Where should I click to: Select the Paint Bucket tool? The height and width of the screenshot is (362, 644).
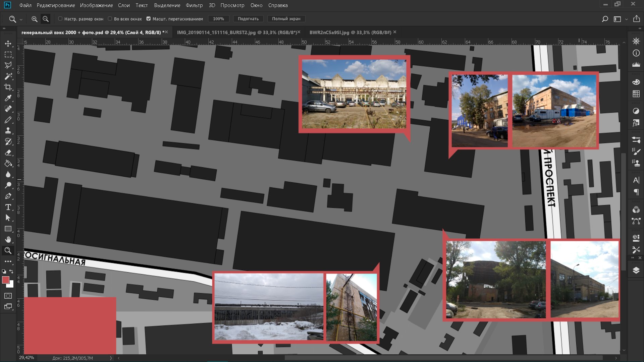(x=8, y=164)
